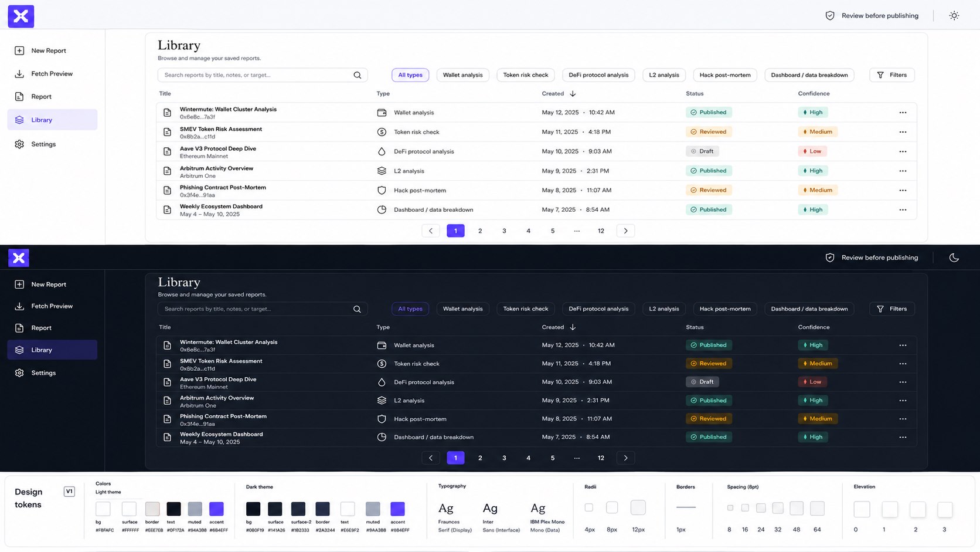
Task: Pick the dark theme bg swatch #0B0F19
Action: (253, 509)
